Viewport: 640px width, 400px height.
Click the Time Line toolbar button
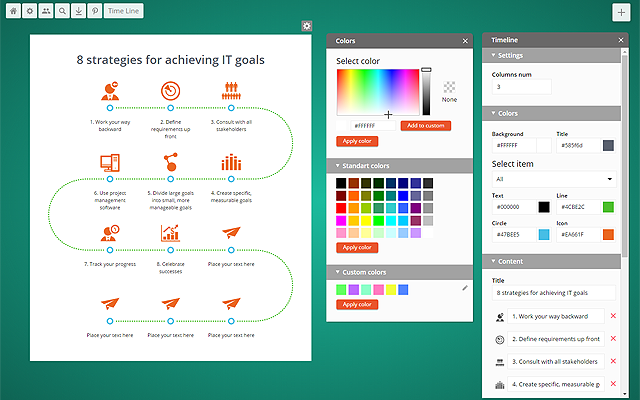point(124,11)
